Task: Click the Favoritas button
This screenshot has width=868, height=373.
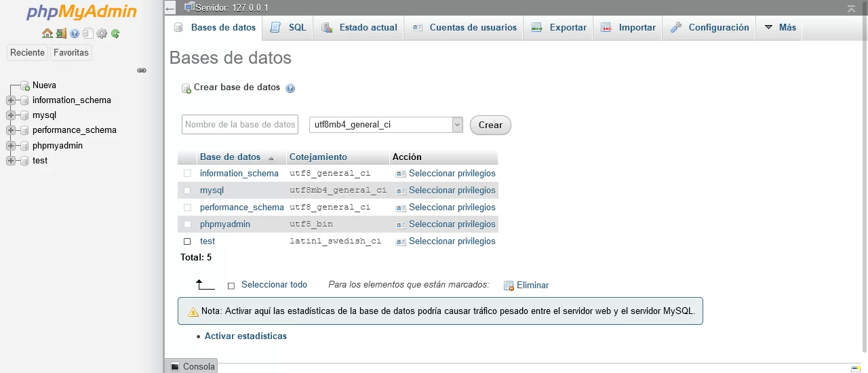Action: 71,53
